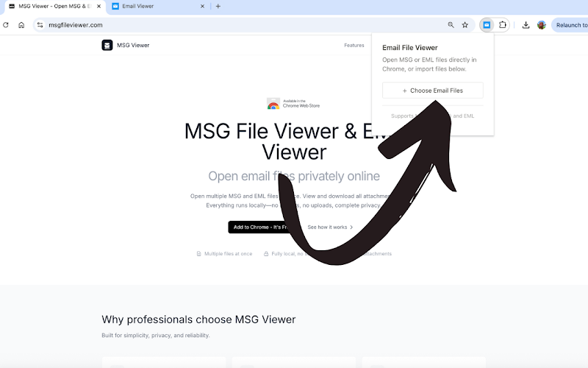Click the site info icon beside the URL
This screenshot has width=588, height=368.
coord(40,24)
